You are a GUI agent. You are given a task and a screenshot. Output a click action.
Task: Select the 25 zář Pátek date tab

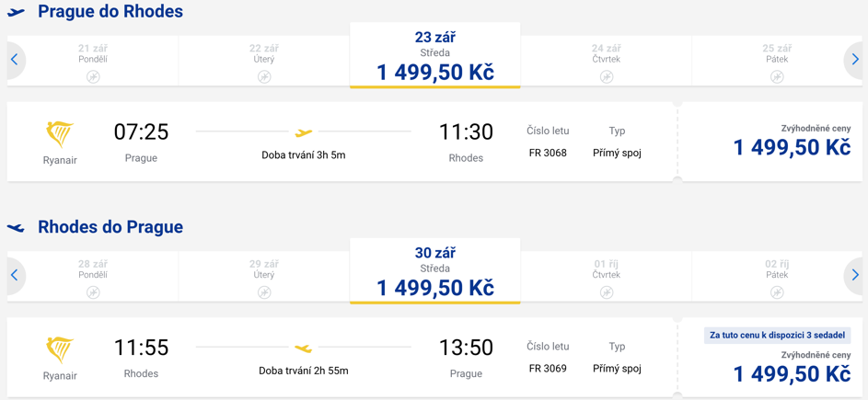[x=775, y=61]
